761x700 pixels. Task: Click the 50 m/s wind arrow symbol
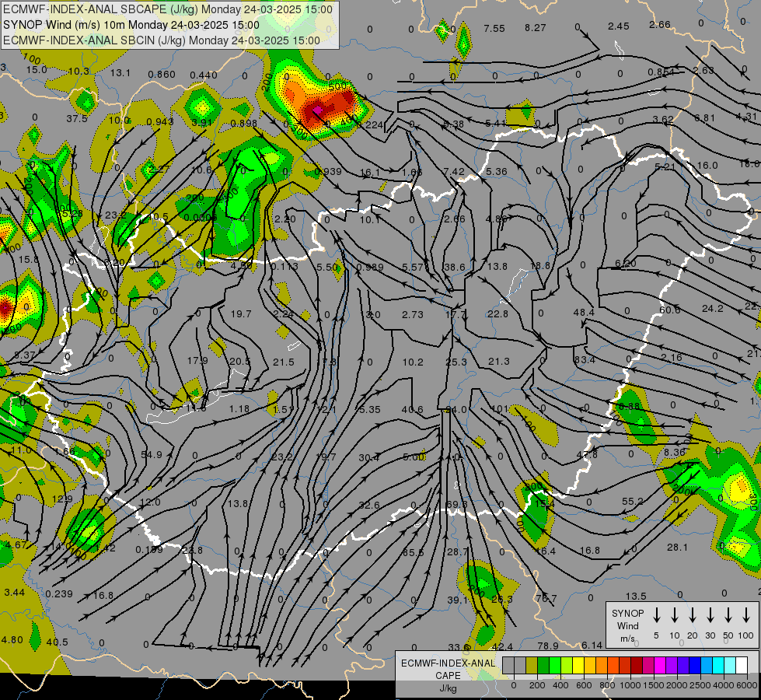click(728, 615)
